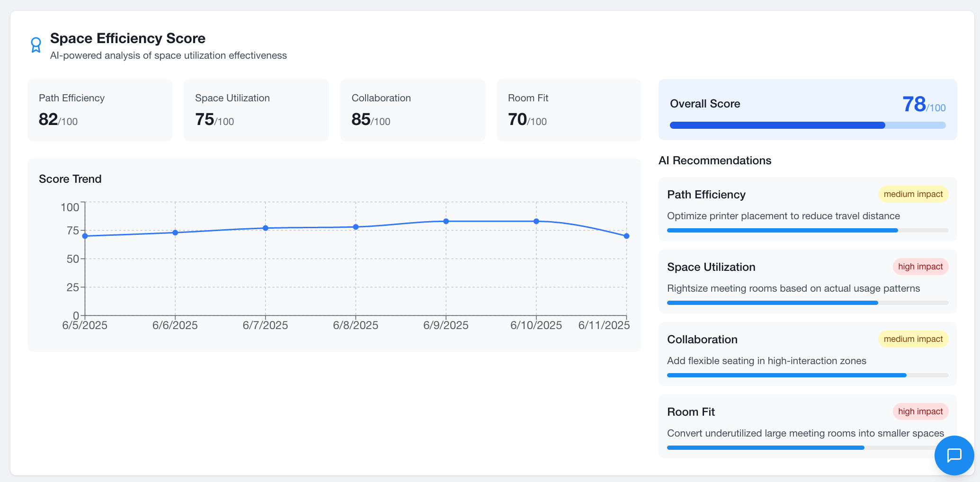Image resolution: width=980 pixels, height=482 pixels.
Task: Click 'Add flexible seating in high-interaction zones'
Action: click(766, 361)
